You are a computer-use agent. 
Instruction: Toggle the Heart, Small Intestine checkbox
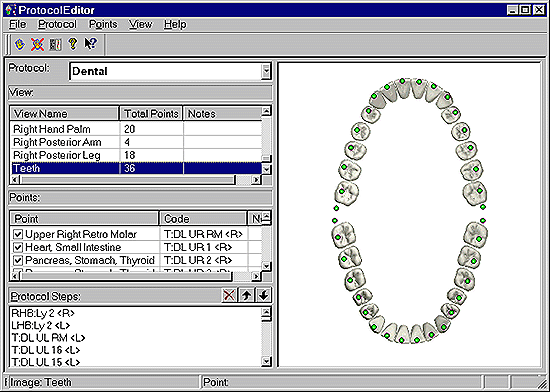pos(18,247)
